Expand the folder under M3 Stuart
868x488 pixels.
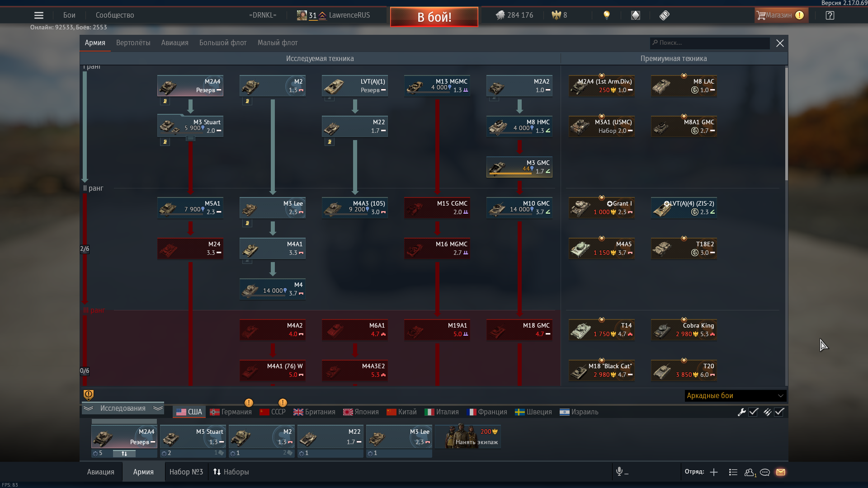(191, 138)
